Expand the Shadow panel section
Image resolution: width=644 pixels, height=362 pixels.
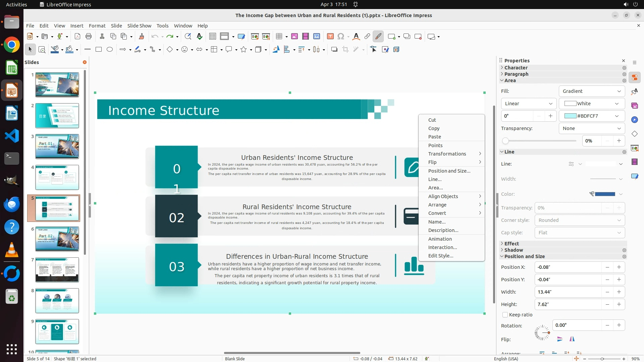pyautogui.click(x=514, y=250)
